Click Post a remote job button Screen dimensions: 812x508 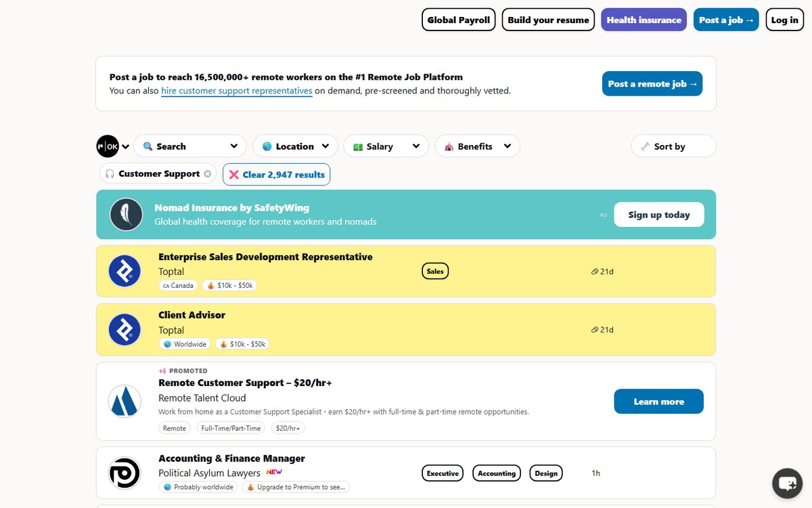(x=652, y=83)
